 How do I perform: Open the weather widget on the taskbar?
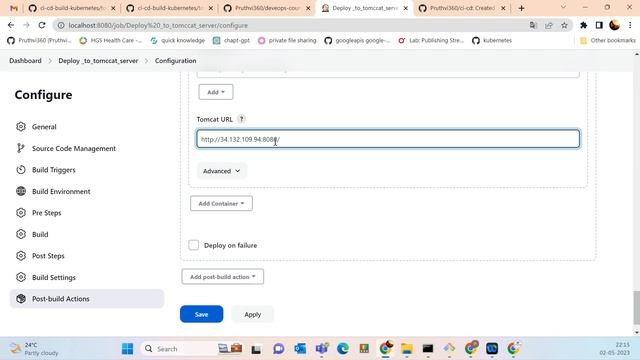(x=35, y=349)
